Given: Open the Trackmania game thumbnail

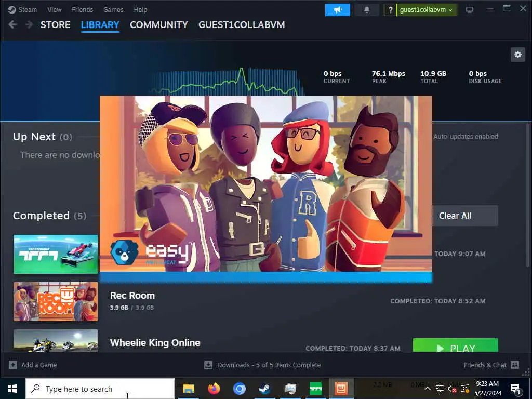Looking at the screenshot, I should point(56,254).
